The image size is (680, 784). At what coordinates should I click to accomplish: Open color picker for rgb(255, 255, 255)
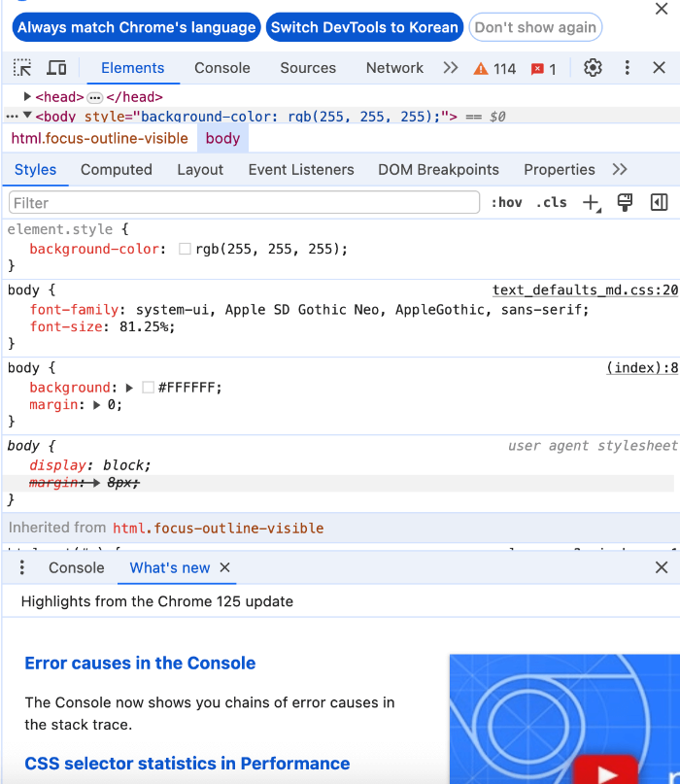pyautogui.click(x=185, y=249)
